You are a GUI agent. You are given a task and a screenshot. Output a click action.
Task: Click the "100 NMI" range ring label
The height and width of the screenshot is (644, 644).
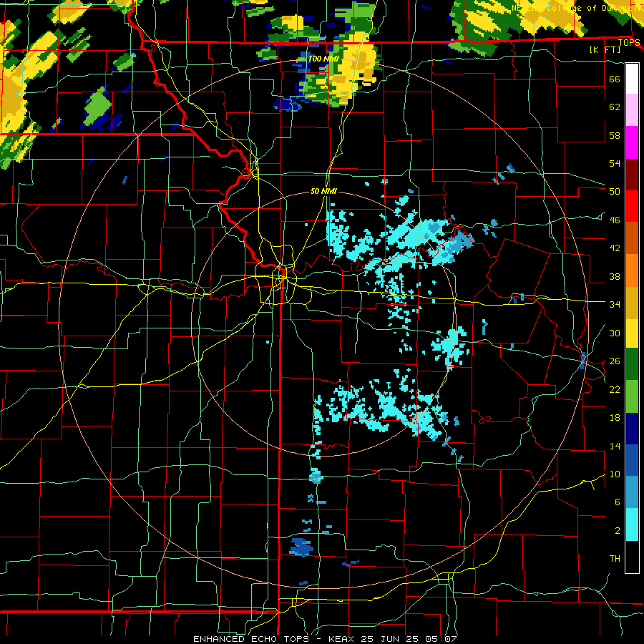[323, 59]
